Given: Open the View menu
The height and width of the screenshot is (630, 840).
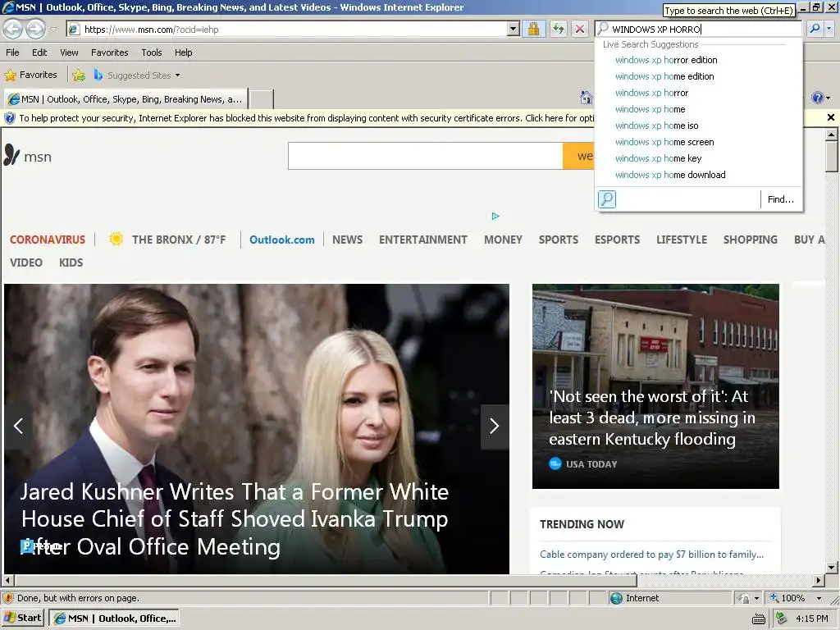Looking at the screenshot, I should click(x=69, y=52).
